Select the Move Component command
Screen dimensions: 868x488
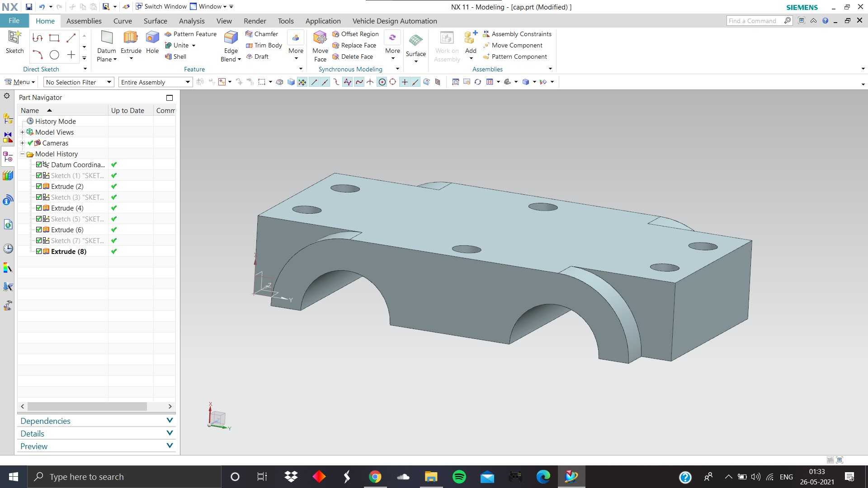point(513,45)
